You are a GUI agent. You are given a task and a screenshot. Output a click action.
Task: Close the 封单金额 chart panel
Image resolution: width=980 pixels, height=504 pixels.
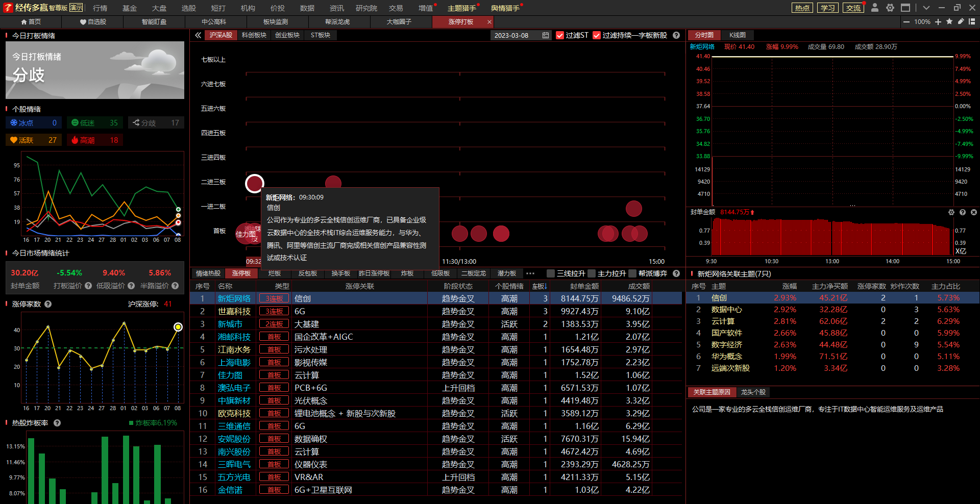point(974,212)
